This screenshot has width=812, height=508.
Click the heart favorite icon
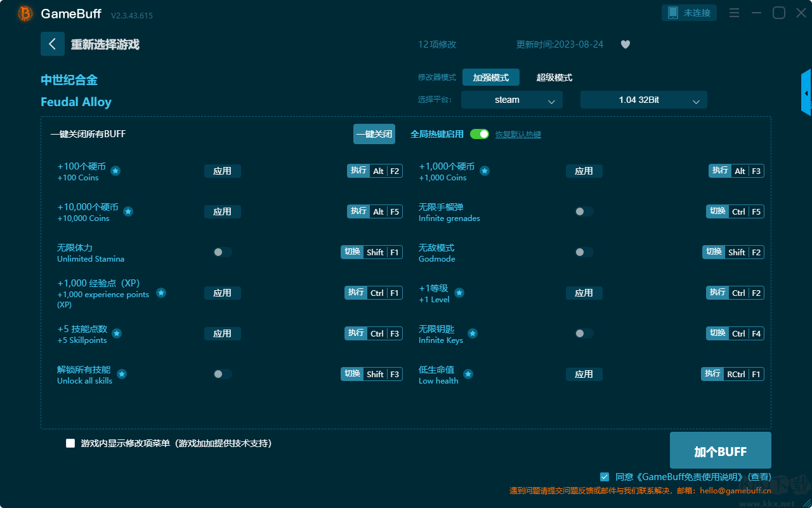pos(625,44)
